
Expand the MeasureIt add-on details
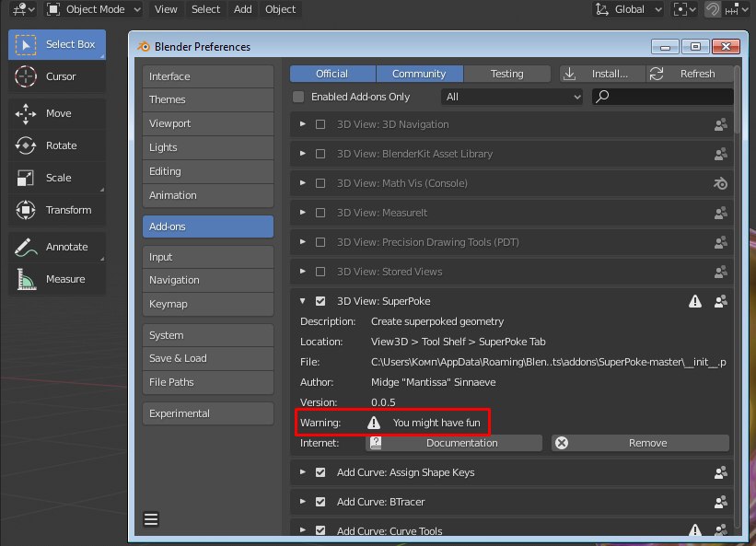(x=302, y=213)
